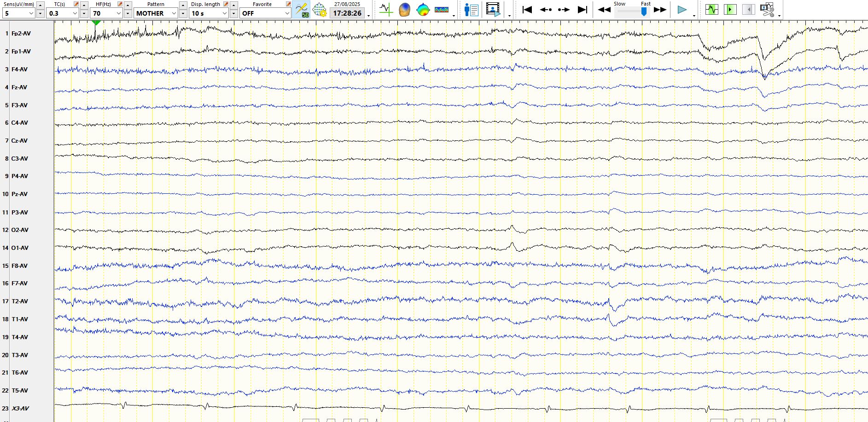Screen dimensions: 868x422
Task: Click the green event marker triangle
Action: [x=96, y=23]
